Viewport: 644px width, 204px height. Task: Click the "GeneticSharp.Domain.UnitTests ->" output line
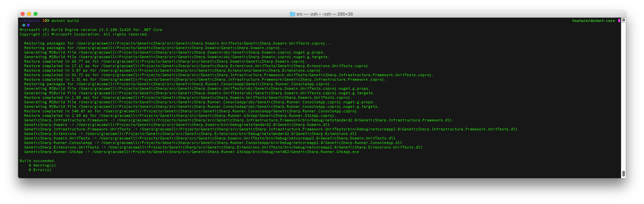[x=210, y=138]
